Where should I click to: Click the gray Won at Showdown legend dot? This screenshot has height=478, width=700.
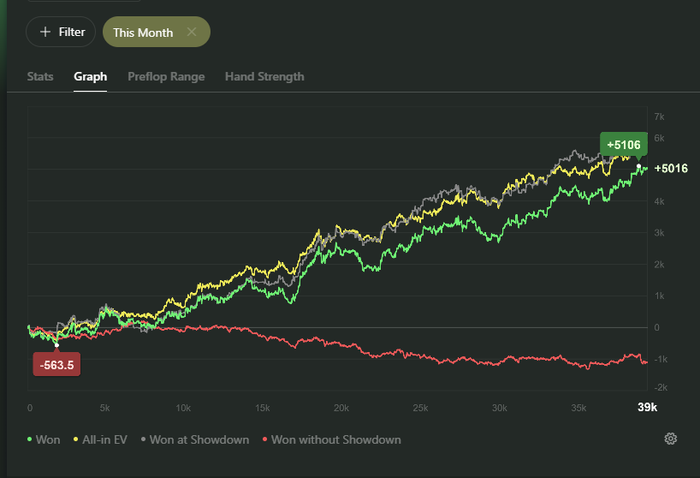point(143,439)
